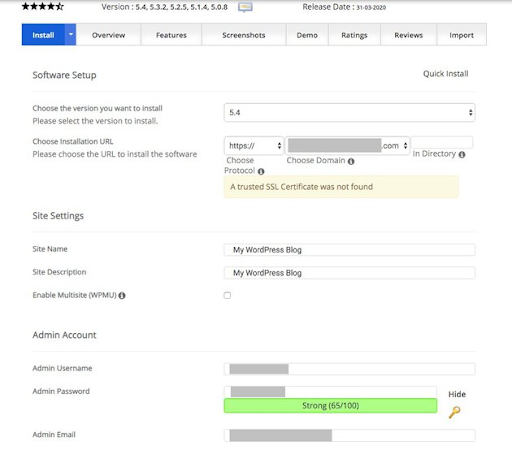This screenshot has height=454, width=512.
Task: Click the star rating icons
Action: click(43, 6)
